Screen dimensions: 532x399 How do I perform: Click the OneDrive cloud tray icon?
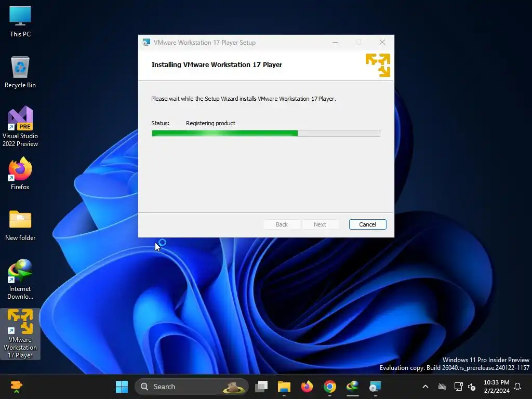click(442, 387)
